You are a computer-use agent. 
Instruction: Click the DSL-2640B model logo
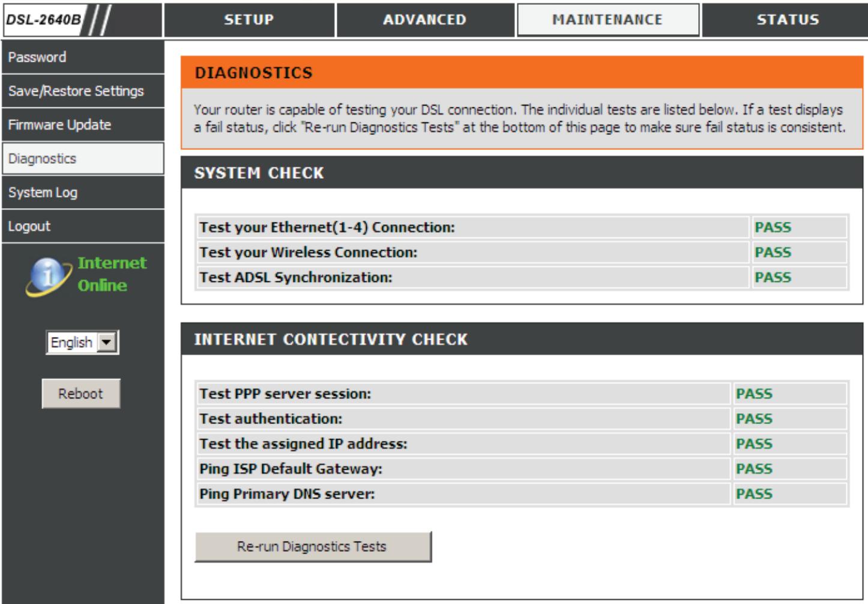pyautogui.click(x=44, y=20)
